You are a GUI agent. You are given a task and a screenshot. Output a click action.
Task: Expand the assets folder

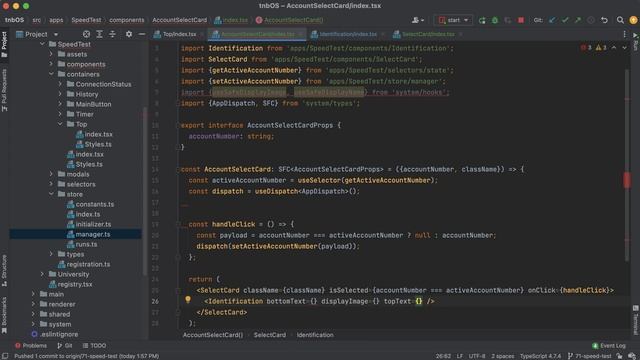pos(51,54)
